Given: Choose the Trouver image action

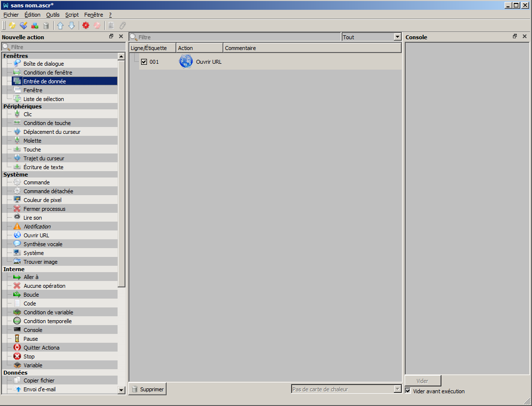Looking at the screenshot, I should tap(40, 262).
